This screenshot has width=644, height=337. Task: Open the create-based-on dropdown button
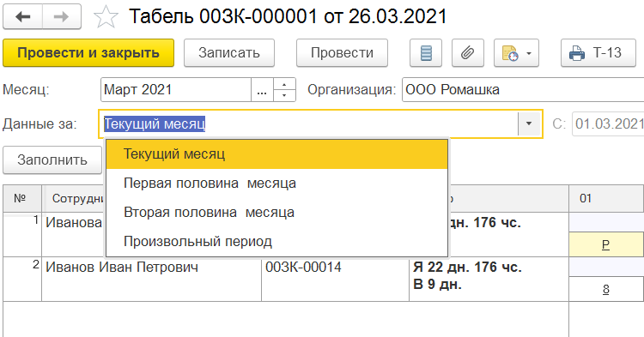(516, 53)
